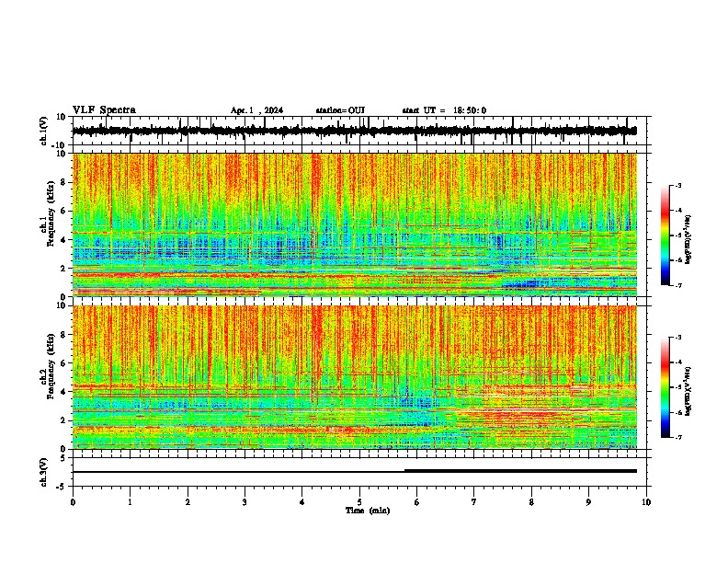This screenshot has height=563, width=728.
Task: Click the 'start UT = 18:50: 0' text
Action: pos(444,110)
